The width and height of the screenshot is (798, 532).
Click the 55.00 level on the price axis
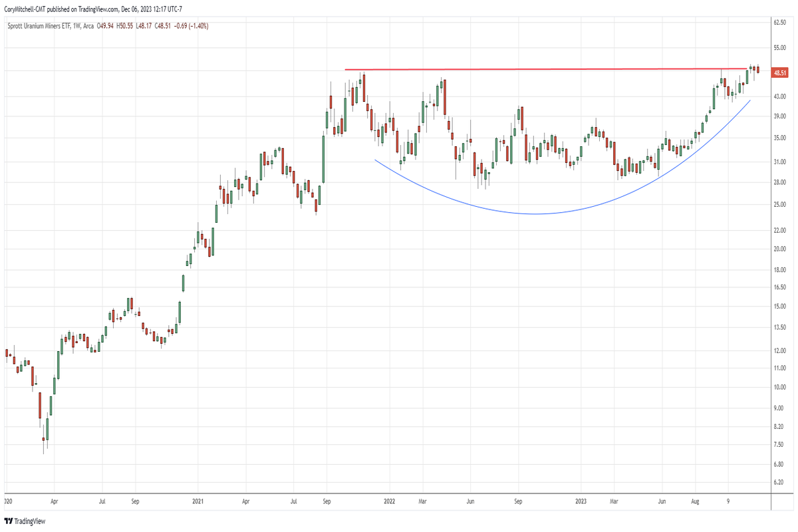780,49
